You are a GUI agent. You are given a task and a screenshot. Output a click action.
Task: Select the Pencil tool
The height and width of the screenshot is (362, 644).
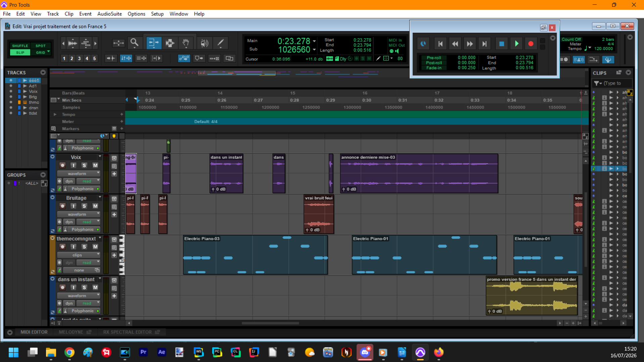221,43
